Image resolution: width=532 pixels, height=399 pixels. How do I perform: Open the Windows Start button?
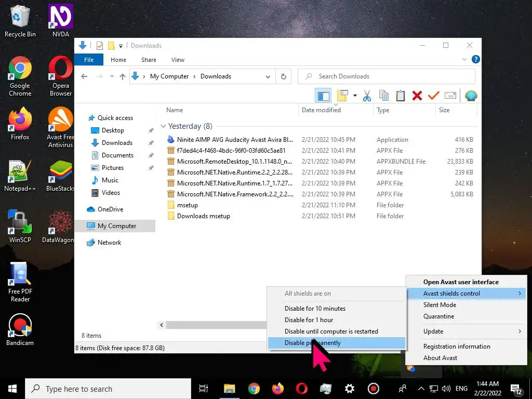12,389
